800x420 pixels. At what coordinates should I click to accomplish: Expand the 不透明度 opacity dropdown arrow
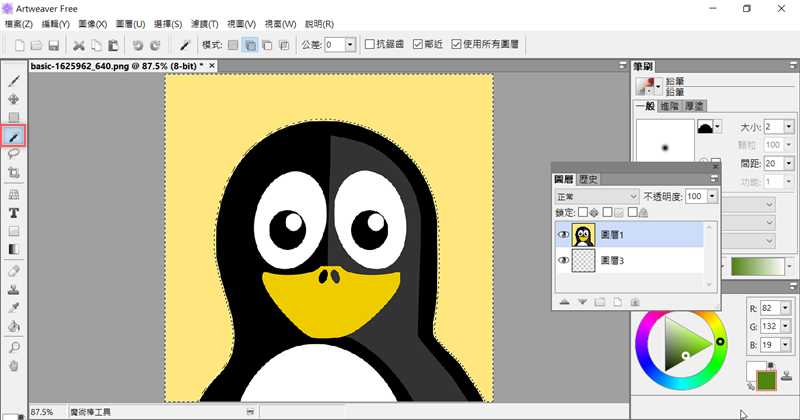coord(711,197)
